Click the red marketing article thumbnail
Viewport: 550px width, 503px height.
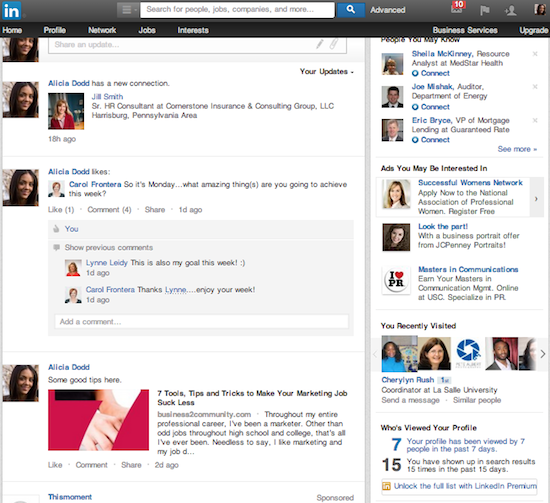[98, 420]
